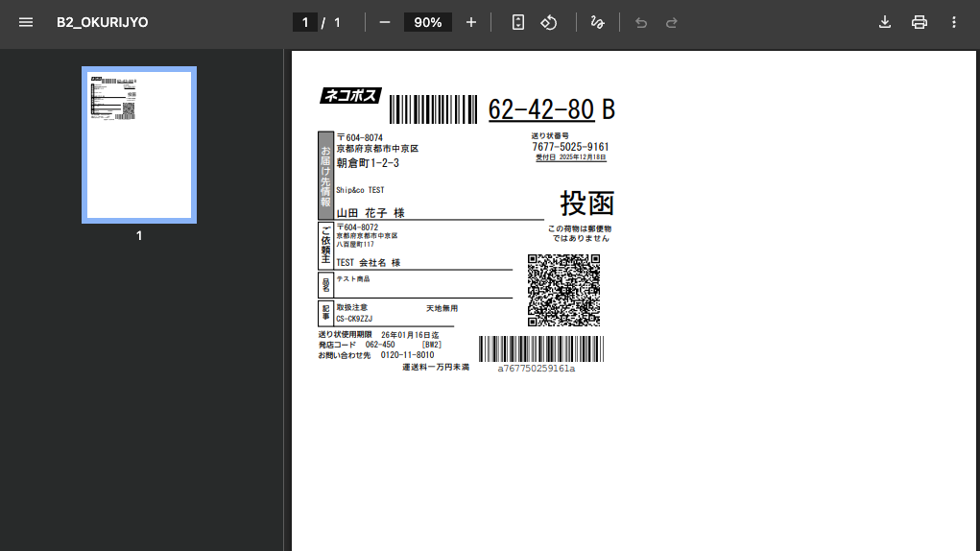The height and width of the screenshot is (551, 980).
Task: Open the more actions menu
Action: click(x=954, y=22)
